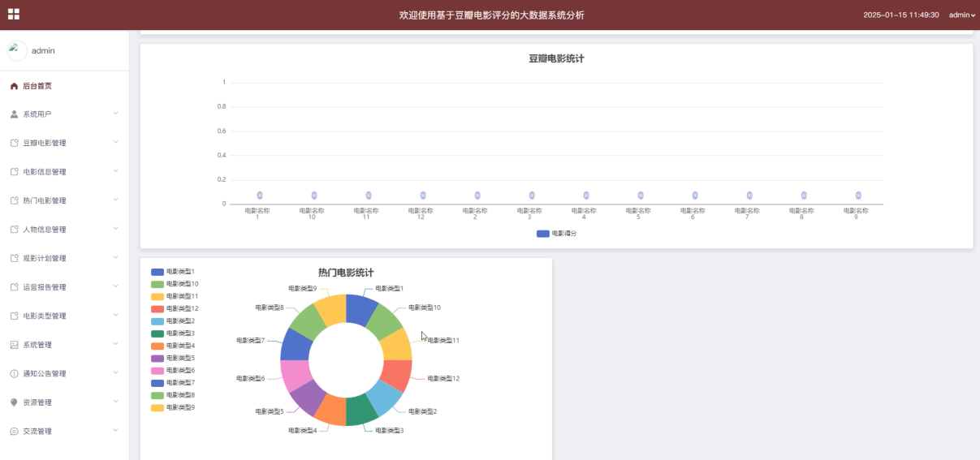
Task: Toggle 电影类型5 legend entry
Action: point(172,358)
